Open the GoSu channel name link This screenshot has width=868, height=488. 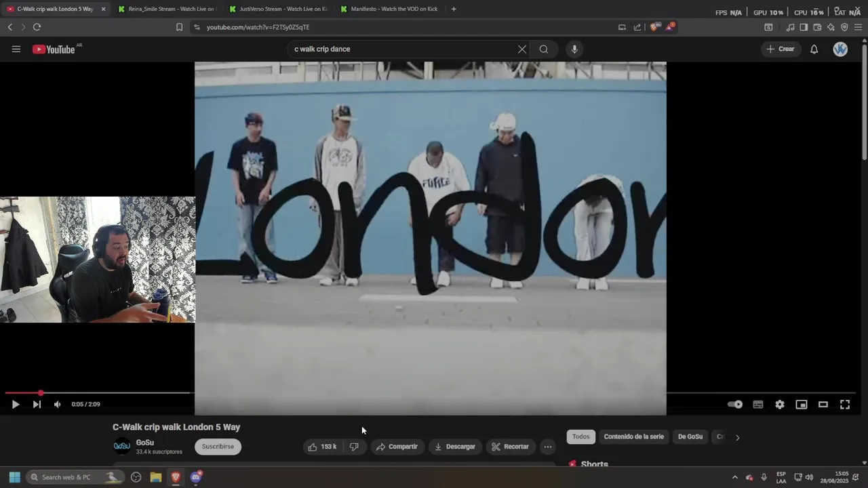(x=145, y=443)
